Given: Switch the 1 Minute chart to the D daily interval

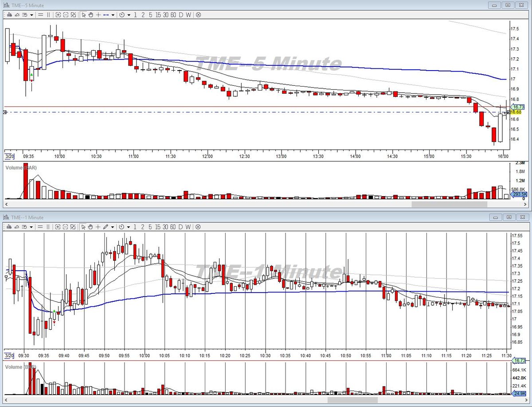Looking at the screenshot, I should click(x=181, y=227).
